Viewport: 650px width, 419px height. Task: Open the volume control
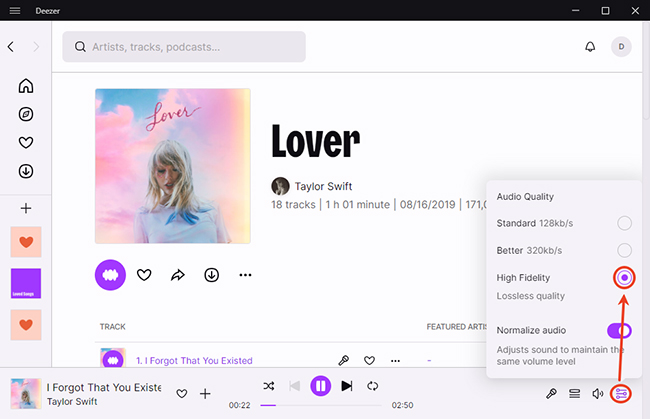(x=597, y=393)
